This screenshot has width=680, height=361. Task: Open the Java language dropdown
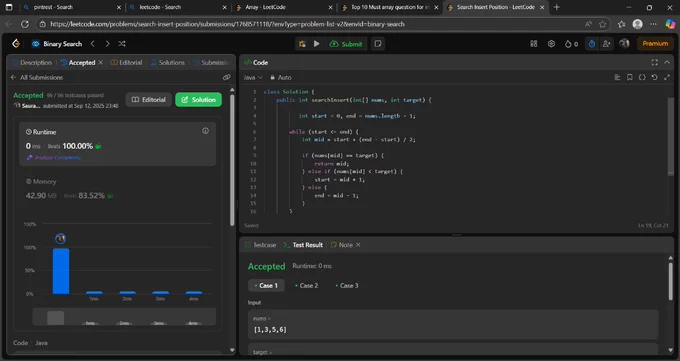click(253, 77)
